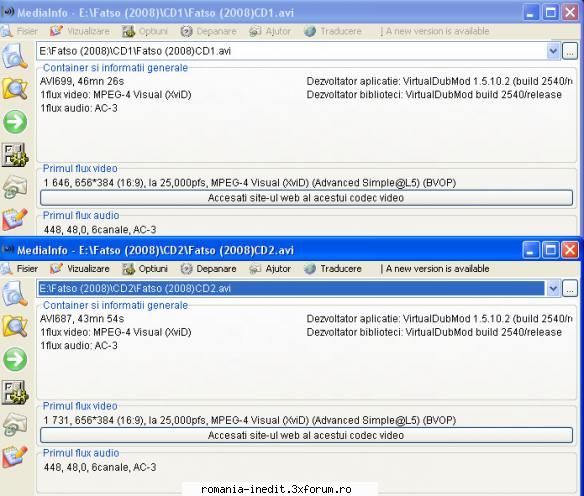Click the open folder icon in CD2 window sidebar

pyautogui.click(x=15, y=325)
